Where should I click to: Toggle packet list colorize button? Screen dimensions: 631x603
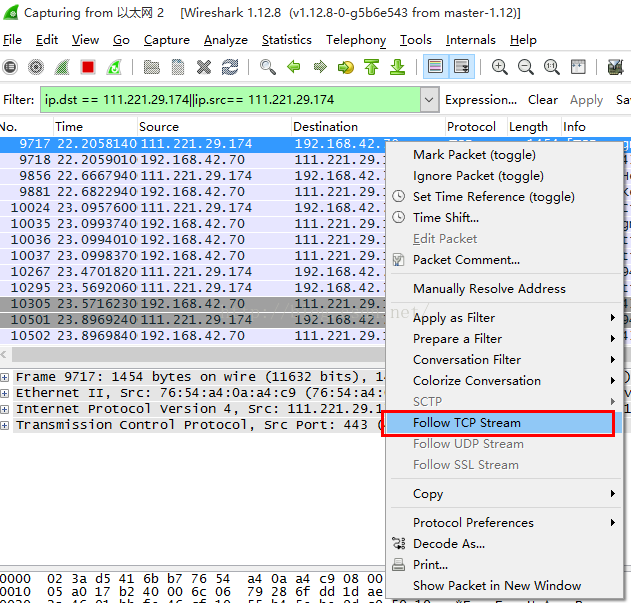click(435, 67)
